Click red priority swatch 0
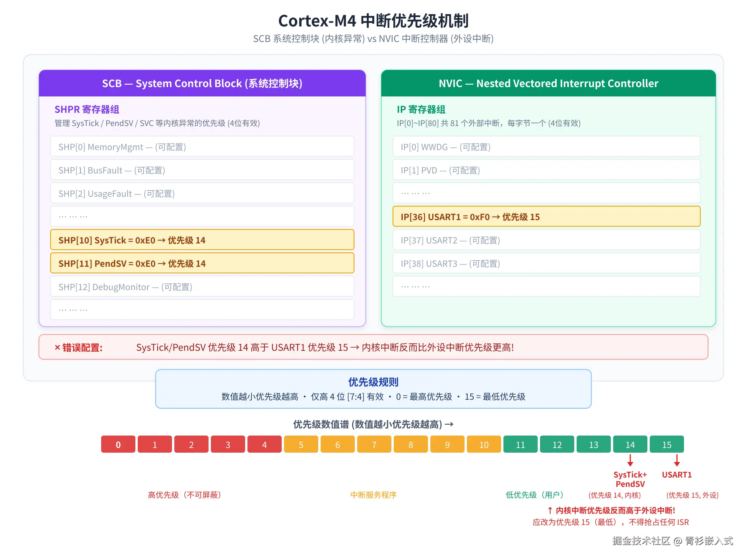Screen dimensions: 747x560 118,444
